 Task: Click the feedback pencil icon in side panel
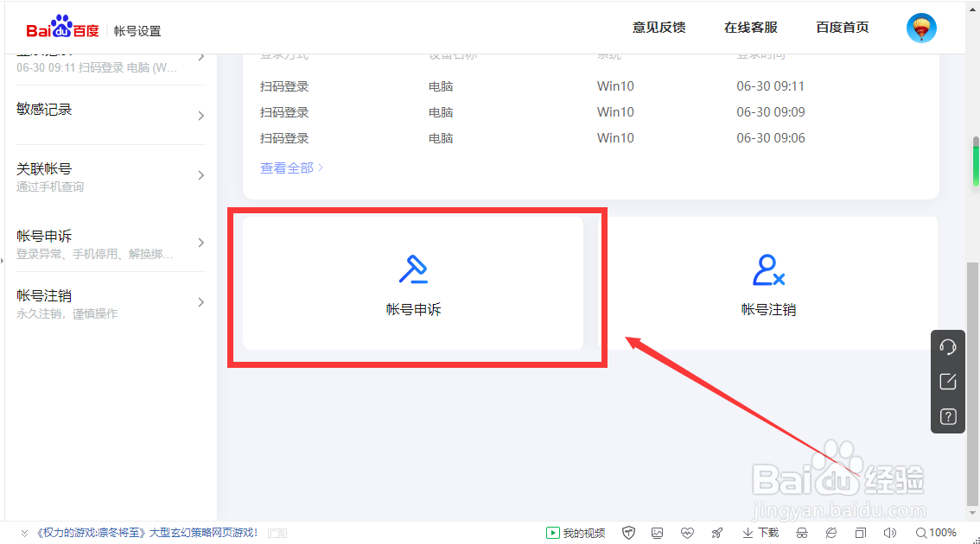click(x=947, y=381)
